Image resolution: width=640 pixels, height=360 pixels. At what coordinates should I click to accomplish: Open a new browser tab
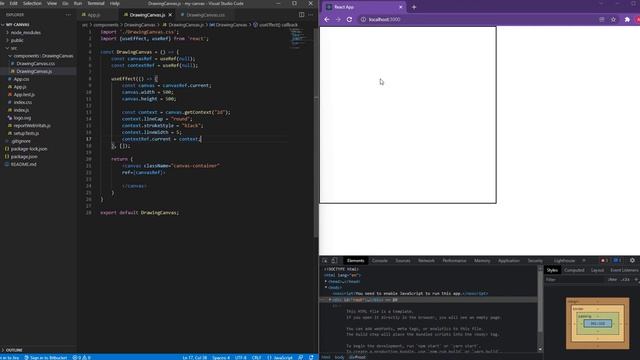(x=414, y=7)
